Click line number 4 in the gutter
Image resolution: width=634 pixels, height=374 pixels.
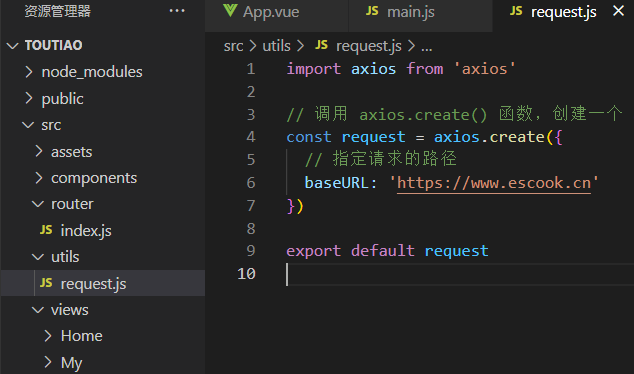point(251,137)
